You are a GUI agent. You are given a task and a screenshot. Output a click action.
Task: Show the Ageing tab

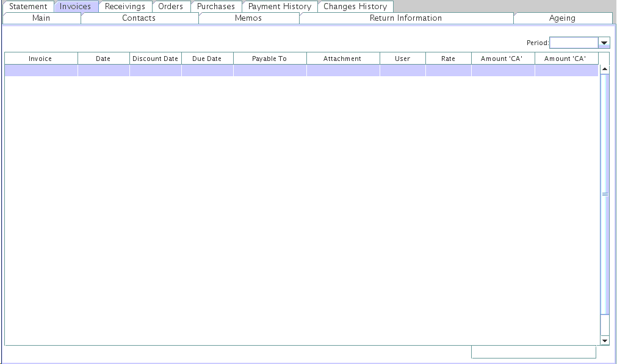pos(562,18)
